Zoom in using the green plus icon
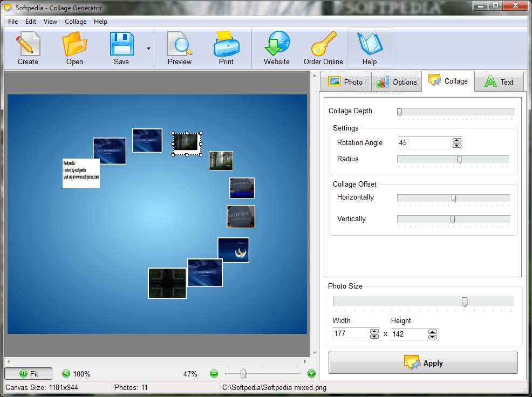The height and width of the screenshot is (397, 532). coord(311,373)
